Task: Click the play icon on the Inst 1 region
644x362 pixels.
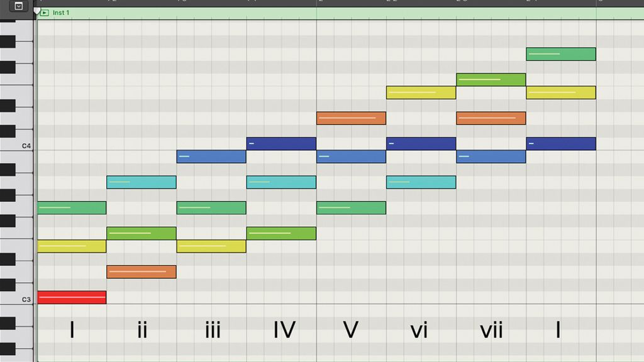Action: pos(44,12)
